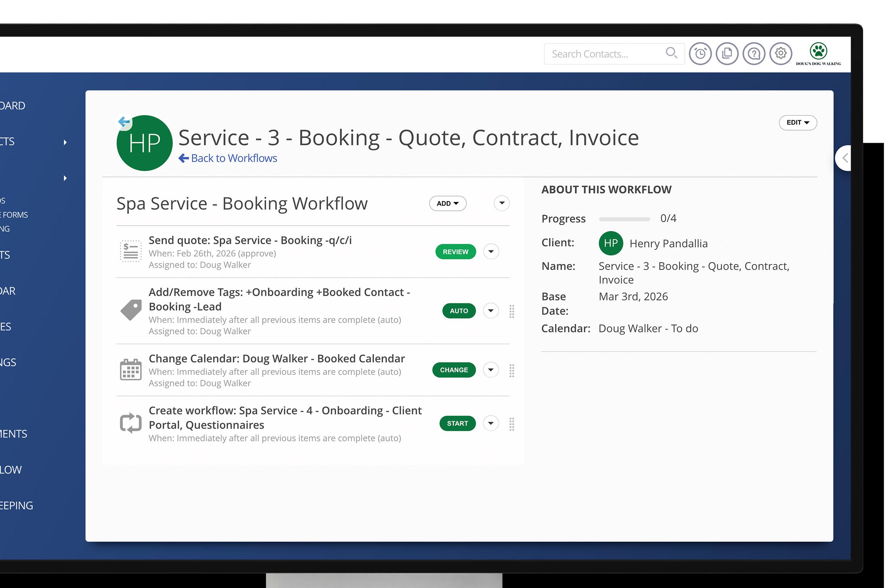Image resolution: width=891 pixels, height=588 pixels.
Task: Expand options arrow for Send quote step
Action: (491, 251)
